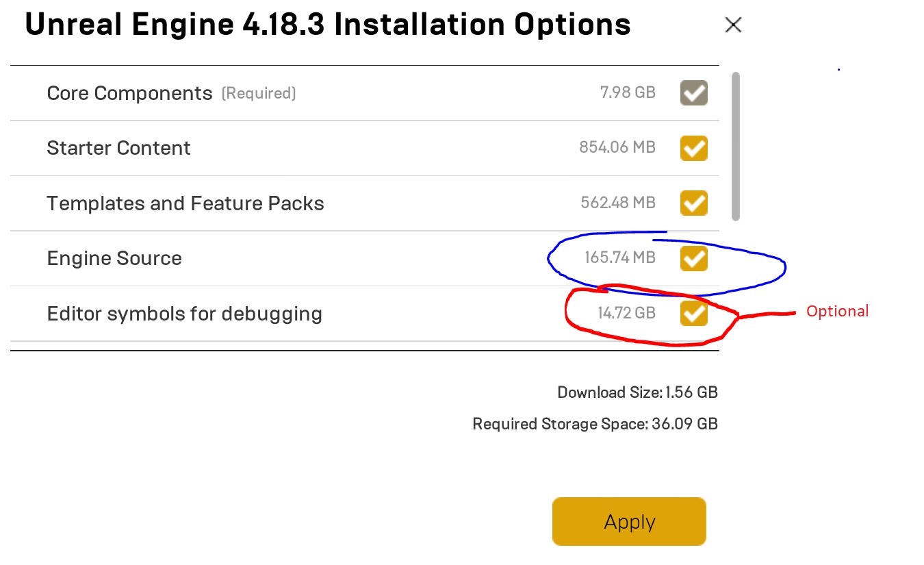Viewport: 924px width, 565px height.
Task: Select the Core Components row label
Action: (129, 93)
